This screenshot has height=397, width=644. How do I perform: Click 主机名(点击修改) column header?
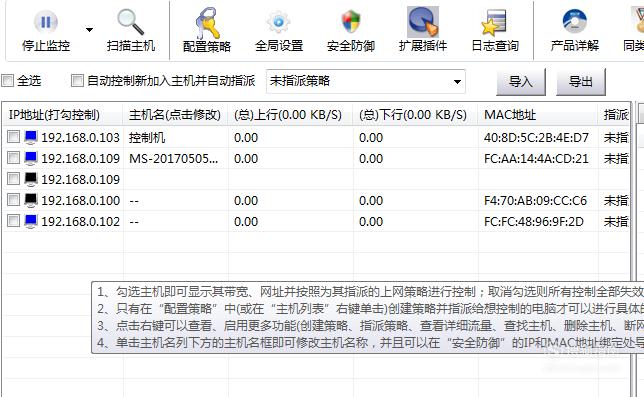[175, 115]
